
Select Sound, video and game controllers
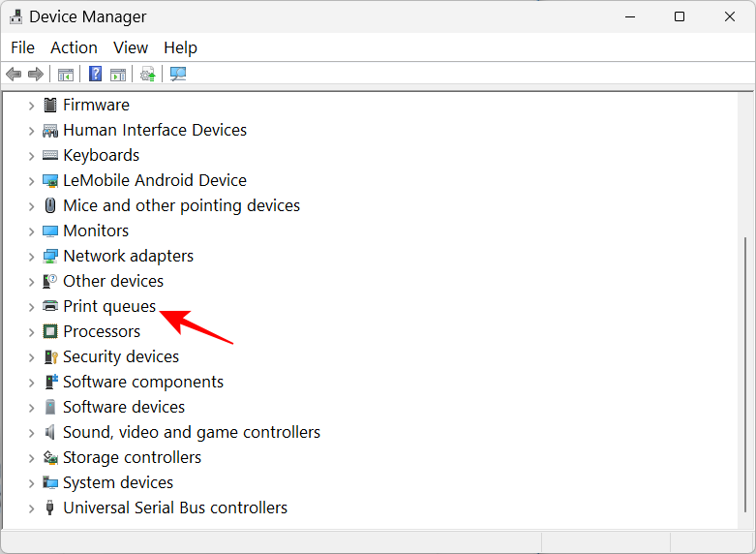click(191, 432)
